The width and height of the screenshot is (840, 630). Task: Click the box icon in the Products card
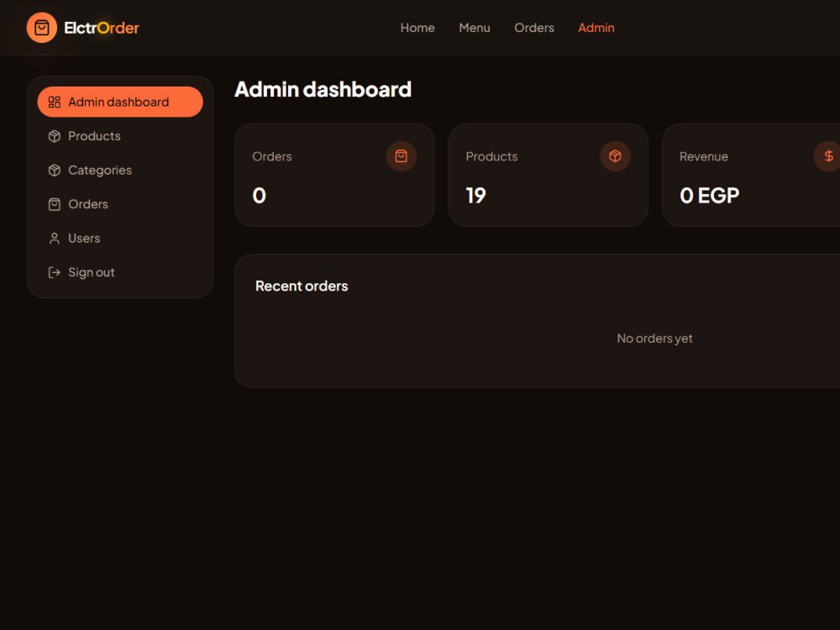click(x=615, y=156)
